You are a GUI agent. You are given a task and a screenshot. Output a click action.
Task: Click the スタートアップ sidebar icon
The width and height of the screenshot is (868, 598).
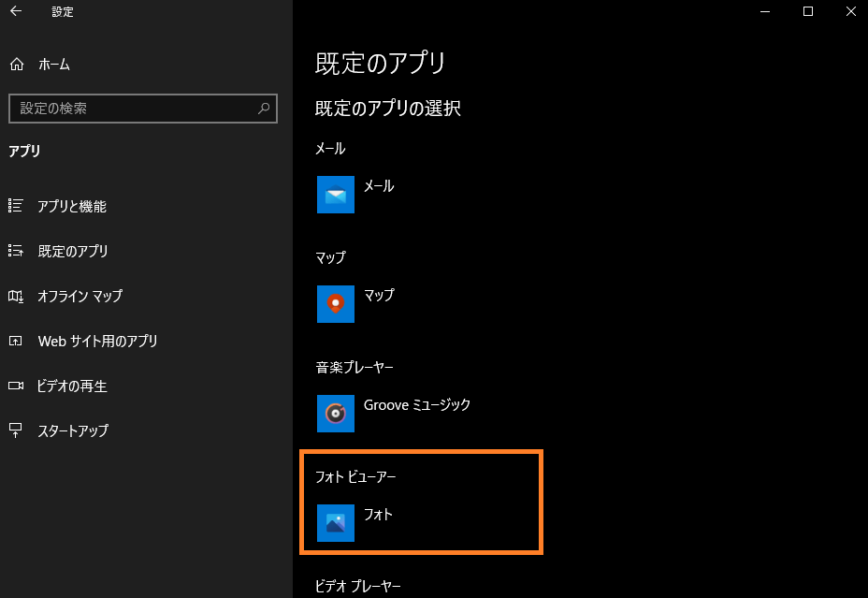coord(16,430)
